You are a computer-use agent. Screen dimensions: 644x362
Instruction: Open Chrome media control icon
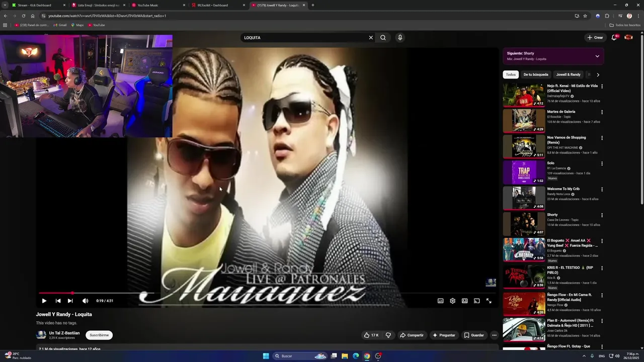[620, 16]
